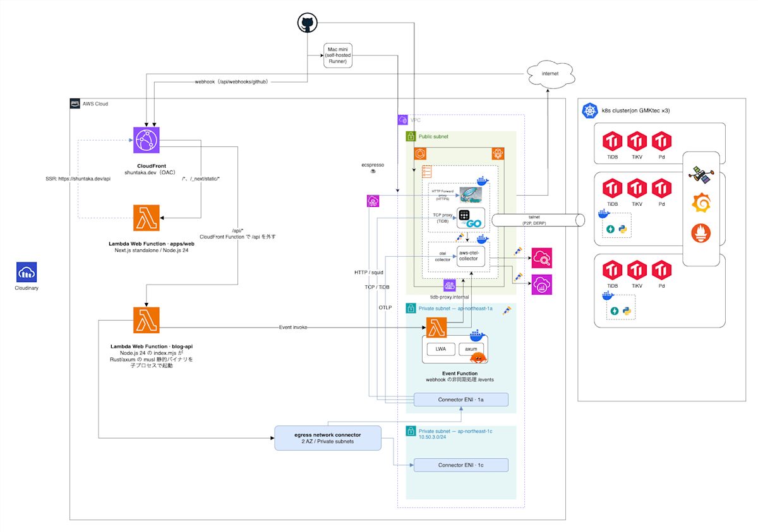Select the LWA box
The height and width of the screenshot is (532, 758).
coord(441,349)
